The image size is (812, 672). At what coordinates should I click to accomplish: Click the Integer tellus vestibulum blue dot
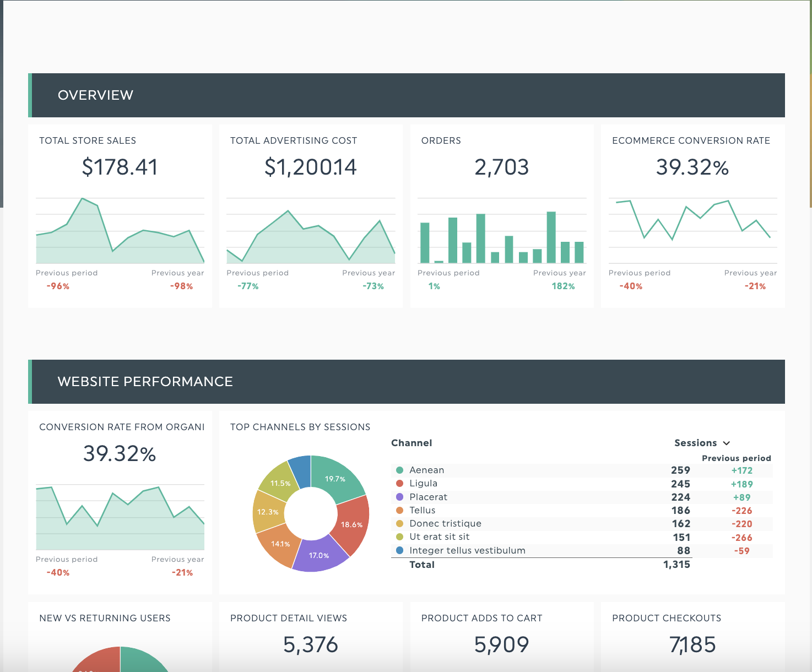[400, 550]
